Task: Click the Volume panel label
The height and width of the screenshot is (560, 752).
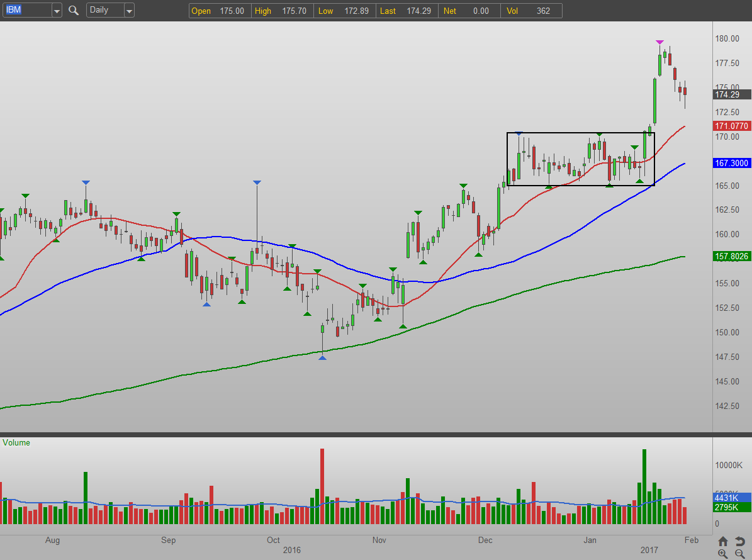Action: [16, 442]
